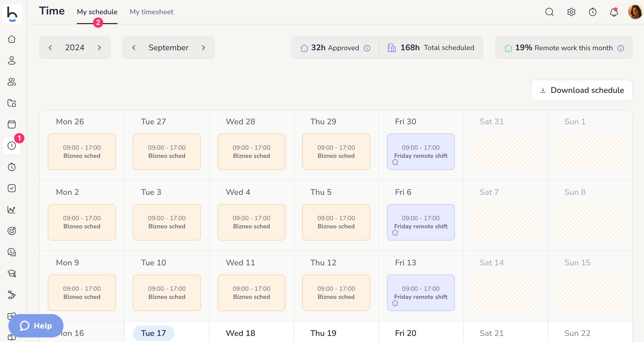This screenshot has width=644, height=342.
Task: Click the 168h Total scheduled text
Action: click(437, 48)
